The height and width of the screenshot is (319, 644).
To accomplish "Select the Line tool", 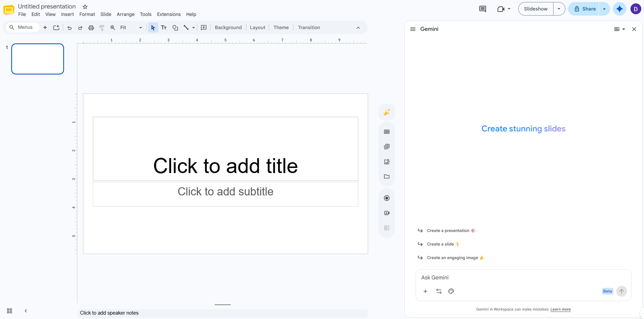I will [186, 28].
